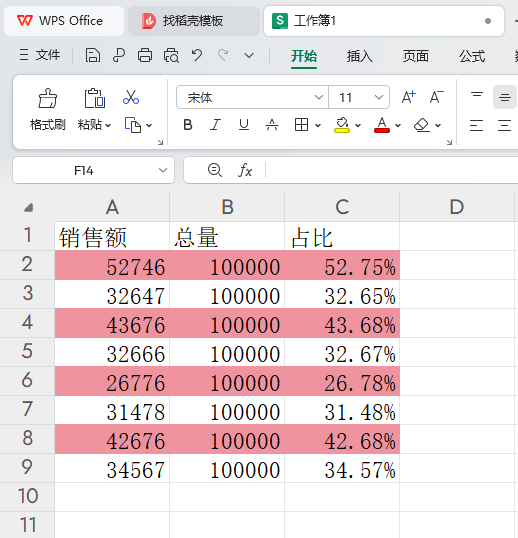The image size is (518, 538).
Task: Click the Undo arrow icon
Action: pyautogui.click(x=197, y=55)
